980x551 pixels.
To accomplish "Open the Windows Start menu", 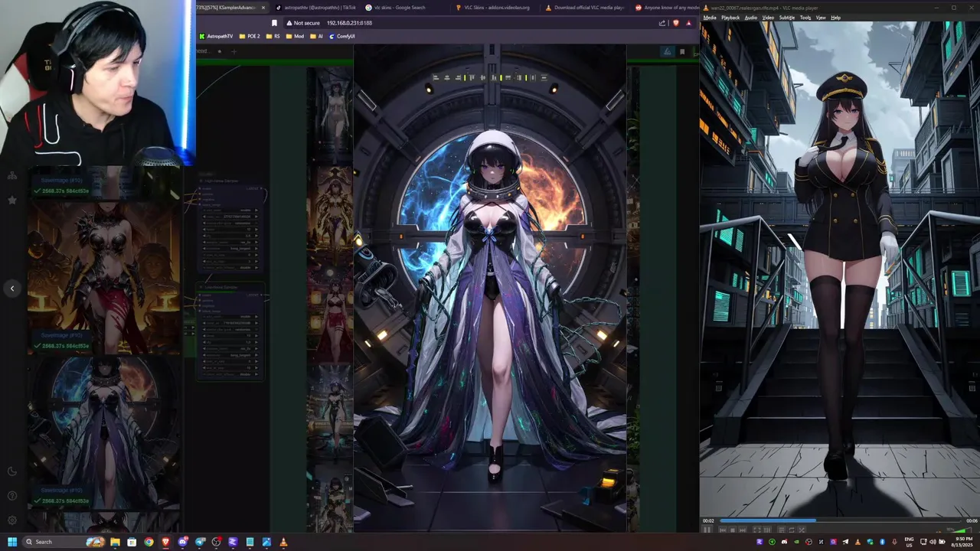I will coord(11,542).
